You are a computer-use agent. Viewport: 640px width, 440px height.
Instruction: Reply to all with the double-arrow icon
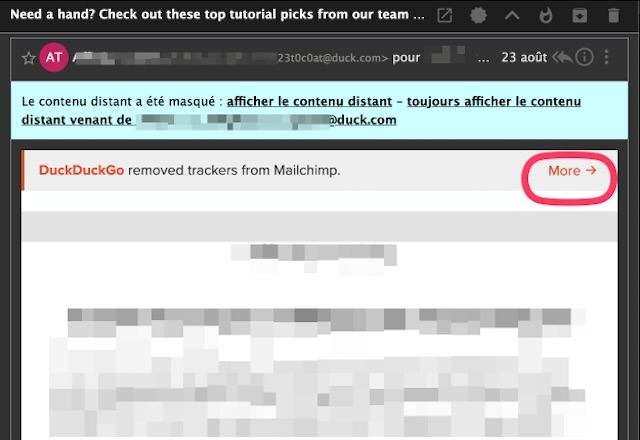(x=562, y=57)
